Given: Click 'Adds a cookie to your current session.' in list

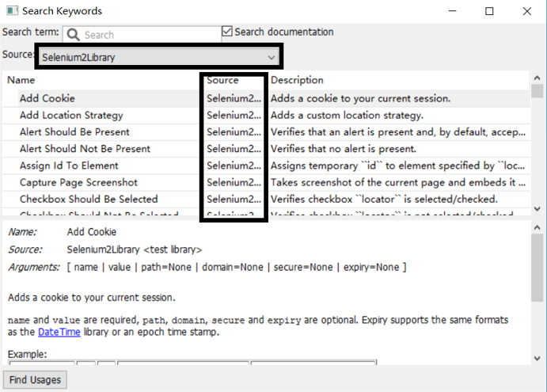Looking at the screenshot, I should (361, 98).
